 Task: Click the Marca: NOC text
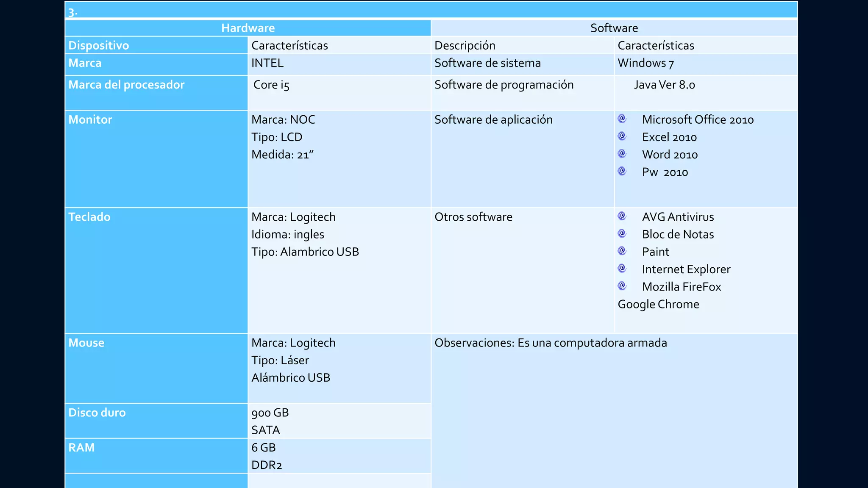coord(283,119)
